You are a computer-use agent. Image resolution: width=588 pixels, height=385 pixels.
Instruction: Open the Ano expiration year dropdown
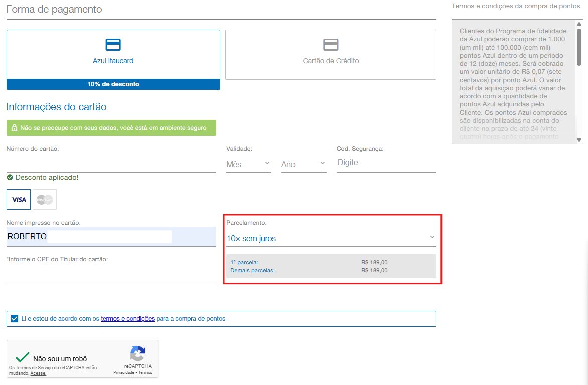tap(304, 164)
